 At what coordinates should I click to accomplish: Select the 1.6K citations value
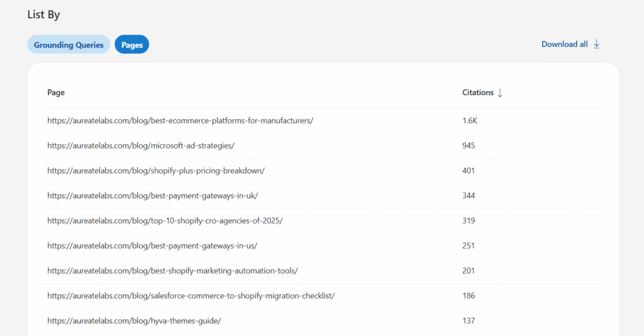click(470, 120)
